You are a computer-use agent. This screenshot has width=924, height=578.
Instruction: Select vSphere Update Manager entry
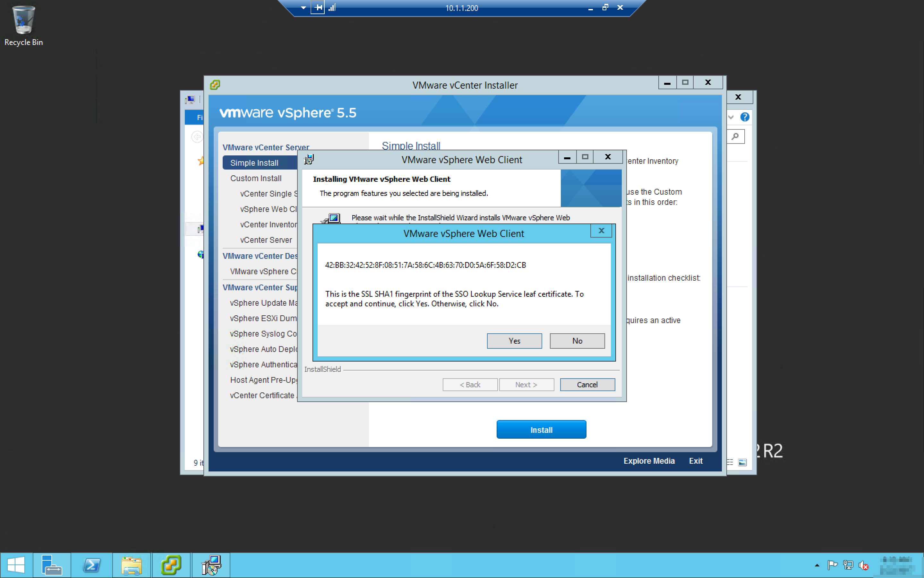click(263, 303)
